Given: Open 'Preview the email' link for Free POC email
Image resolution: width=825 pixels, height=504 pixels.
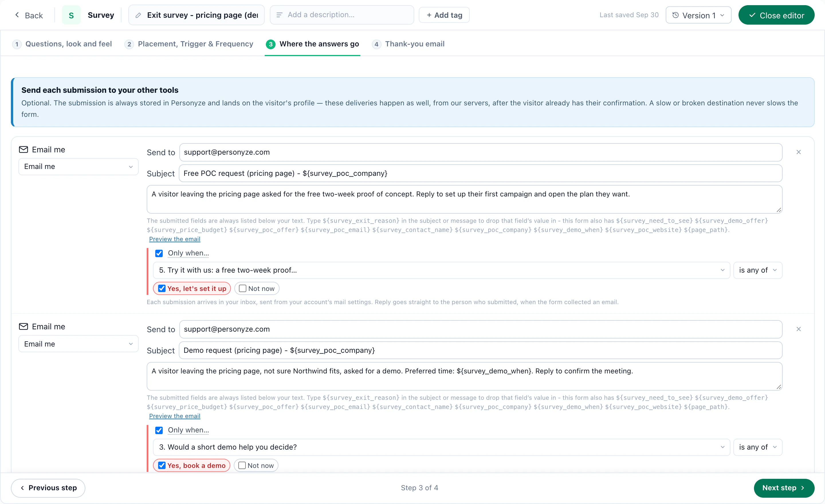Looking at the screenshot, I should pos(175,239).
